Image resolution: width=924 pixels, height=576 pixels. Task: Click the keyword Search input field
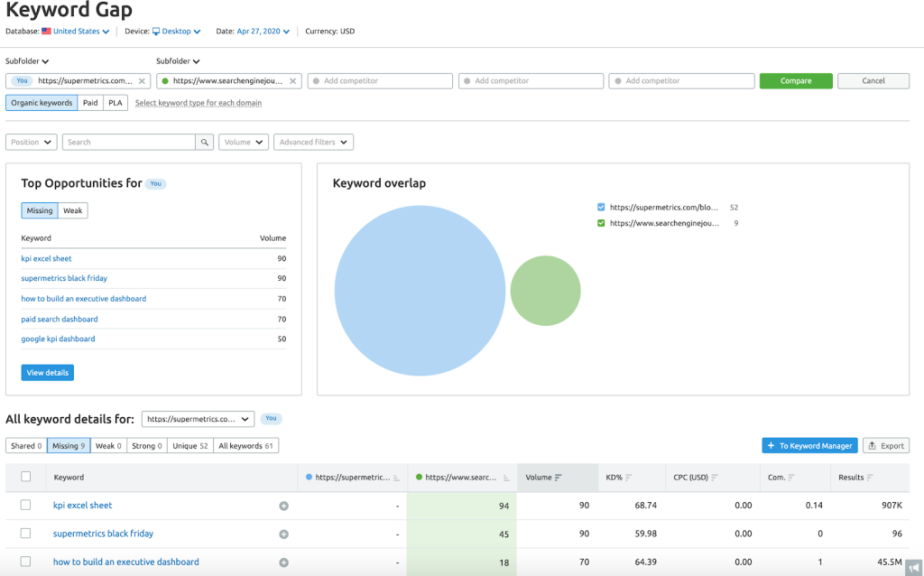pos(129,142)
